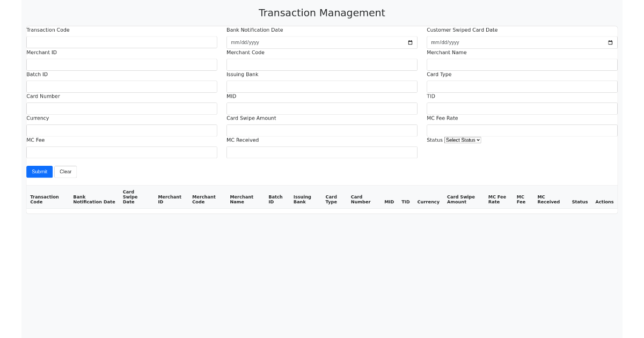The width and height of the screenshot is (644, 338).
Task: Click inside the Transaction Code input field
Action: 122,42
